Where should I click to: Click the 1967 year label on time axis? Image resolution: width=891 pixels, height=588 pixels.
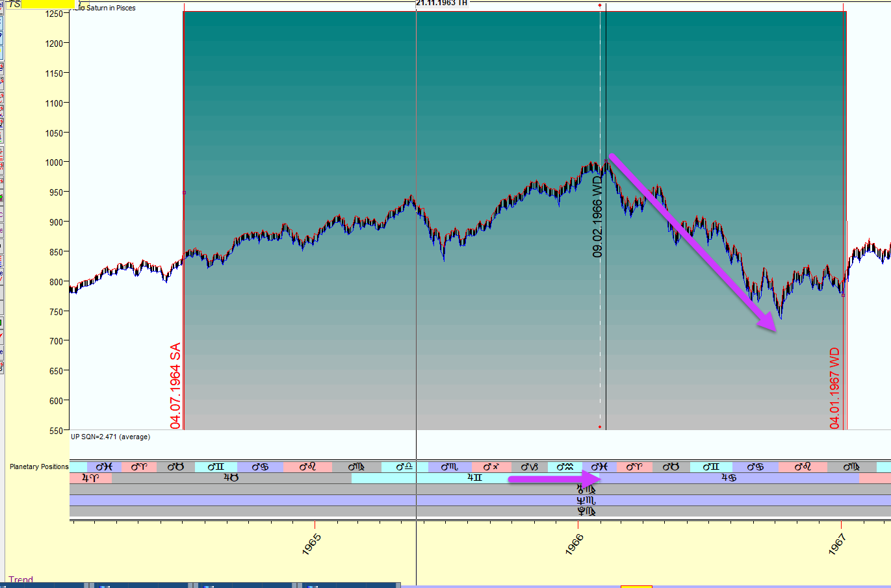pyautogui.click(x=838, y=544)
